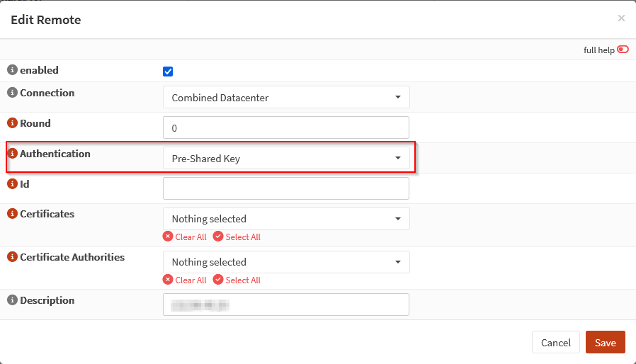The image size is (636, 364).
Task: Click the info icon beside Connection
Action: [x=12, y=93]
